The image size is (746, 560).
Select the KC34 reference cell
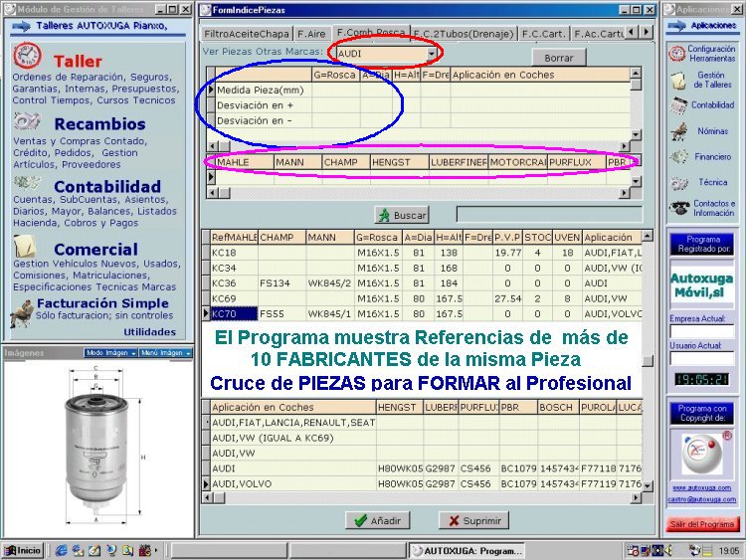[x=234, y=268]
